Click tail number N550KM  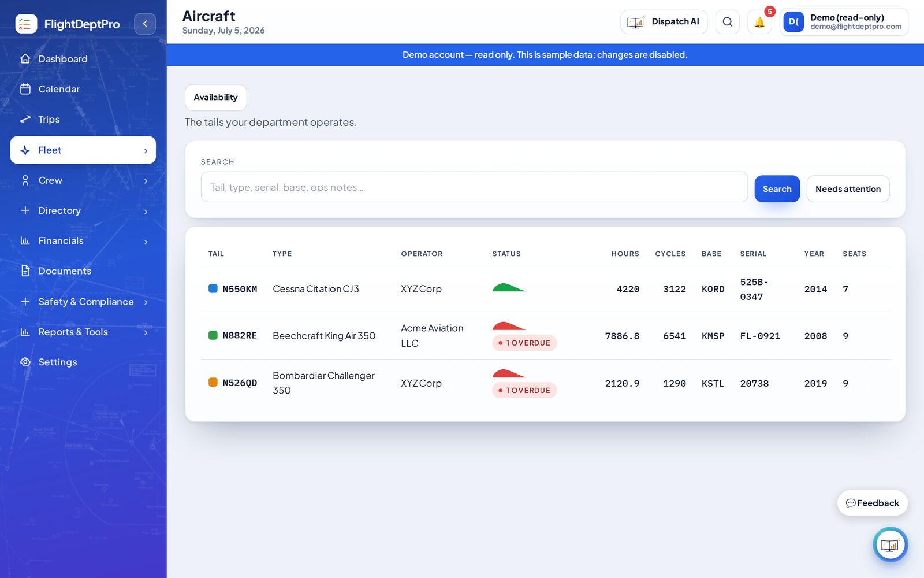coord(240,289)
